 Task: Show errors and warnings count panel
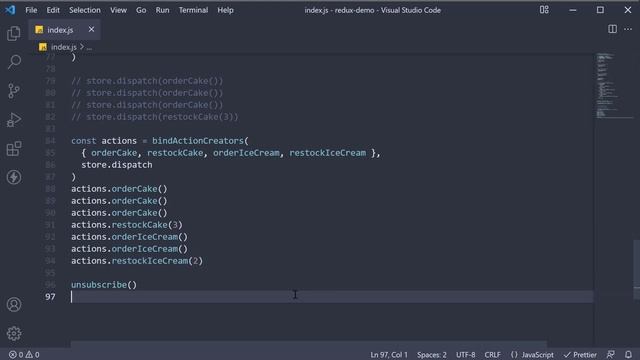click(24, 354)
